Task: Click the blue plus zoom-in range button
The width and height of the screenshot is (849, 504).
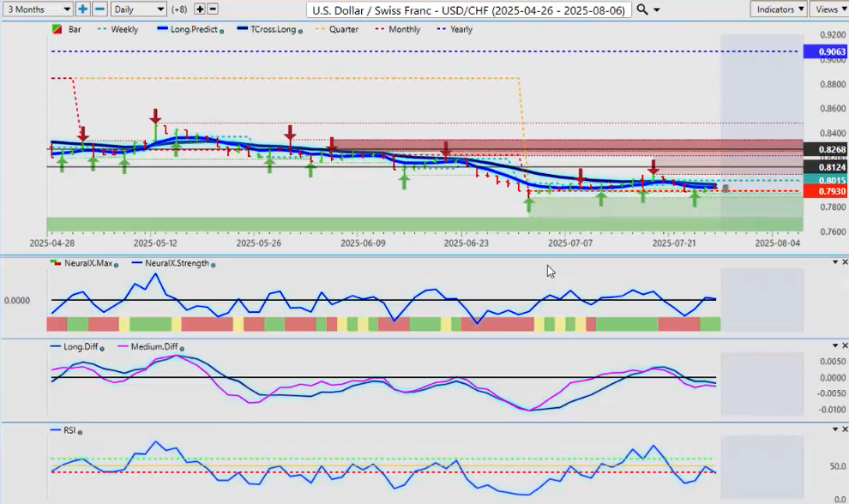Action: [x=82, y=9]
